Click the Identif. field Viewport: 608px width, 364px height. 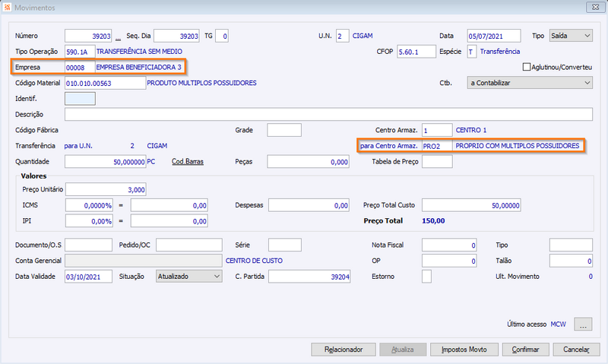coord(80,99)
